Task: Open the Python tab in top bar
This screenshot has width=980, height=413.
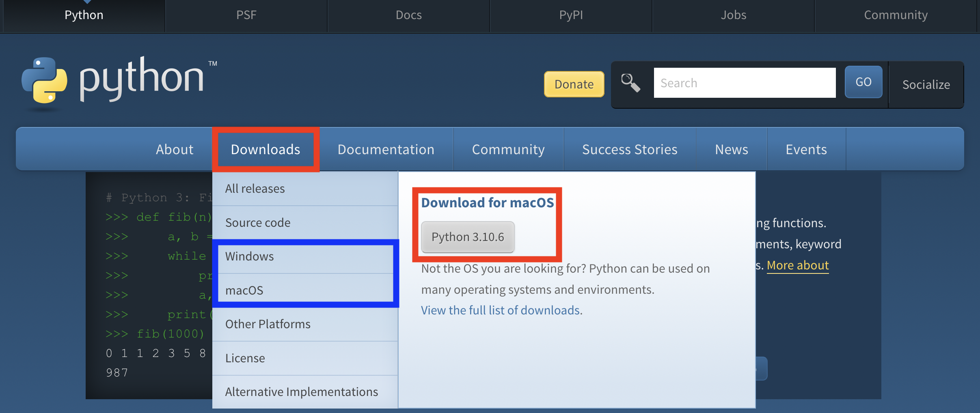Action: [x=84, y=15]
